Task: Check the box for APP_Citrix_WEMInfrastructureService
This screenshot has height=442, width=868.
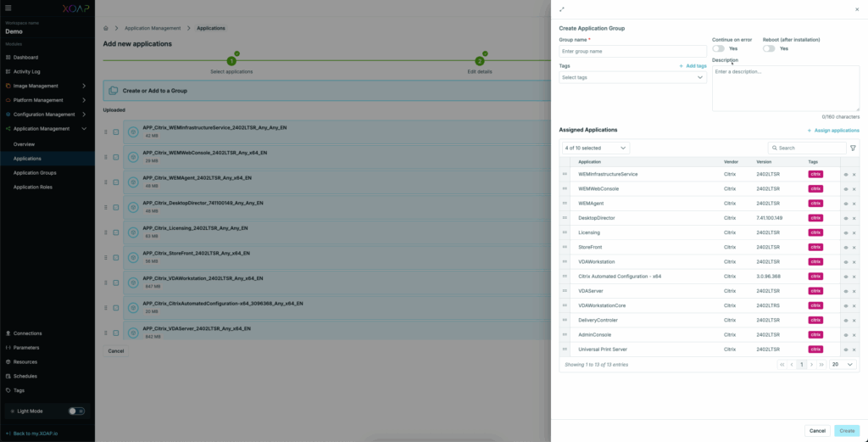Action: [115, 131]
